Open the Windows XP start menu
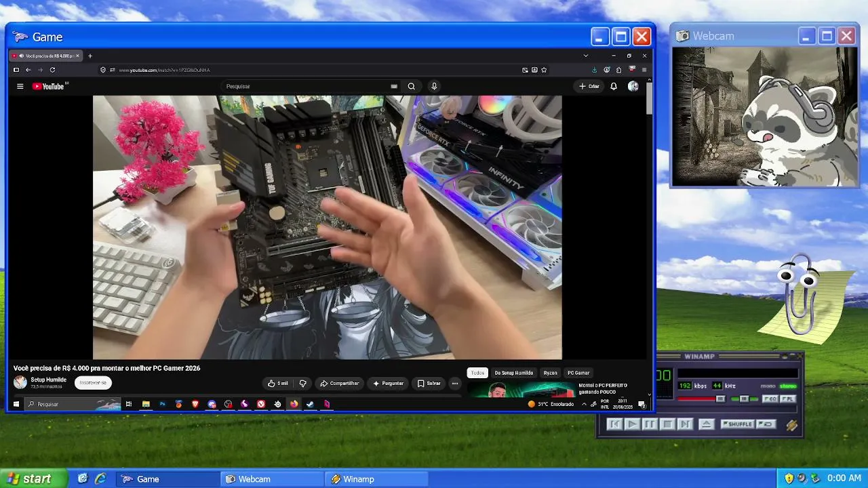The height and width of the screenshot is (488, 868). coord(34,479)
